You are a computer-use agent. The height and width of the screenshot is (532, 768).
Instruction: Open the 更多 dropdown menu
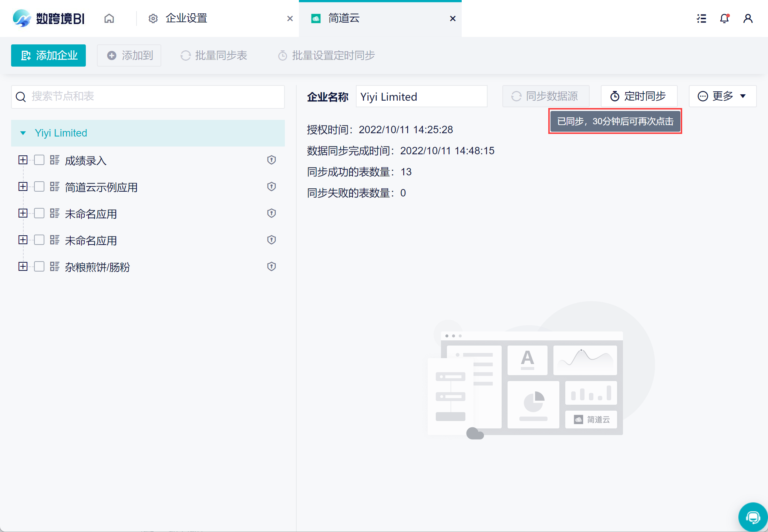tap(722, 96)
